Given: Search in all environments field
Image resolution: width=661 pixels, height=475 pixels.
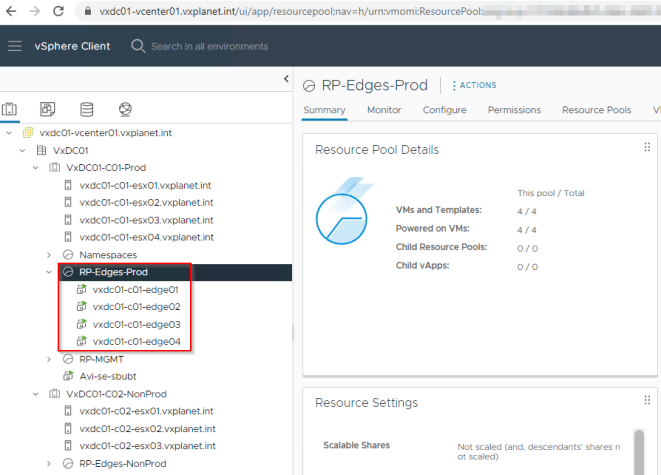Looking at the screenshot, I should tap(210, 46).
